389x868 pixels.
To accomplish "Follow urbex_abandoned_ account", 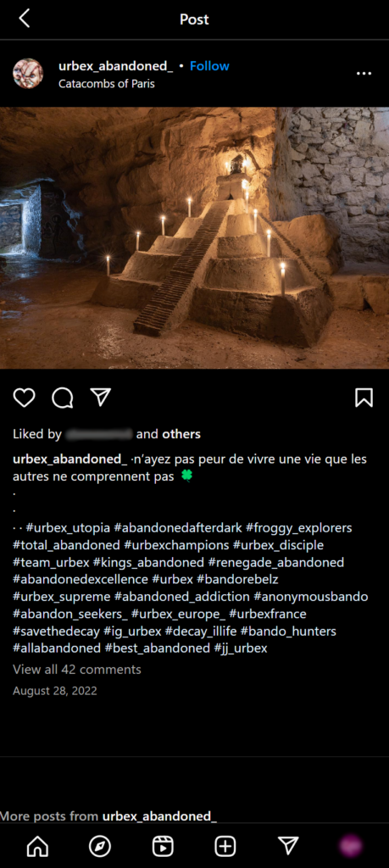I will click(209, 66).
